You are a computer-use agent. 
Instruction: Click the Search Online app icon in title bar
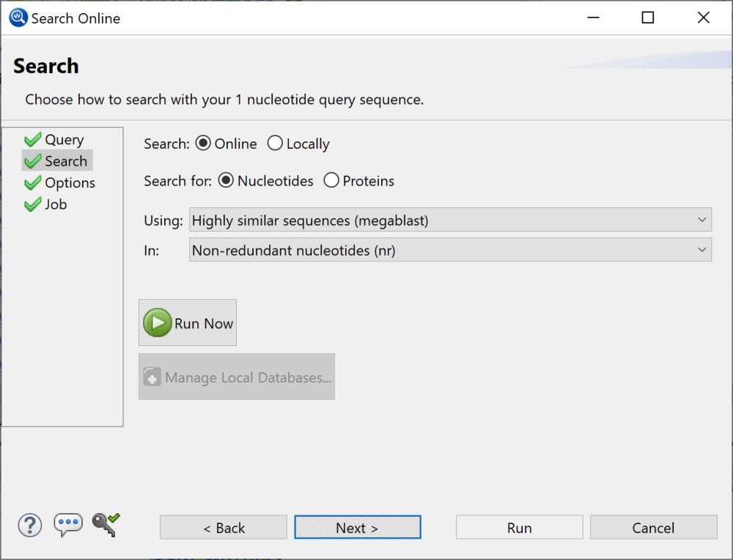tap(18, 18)
